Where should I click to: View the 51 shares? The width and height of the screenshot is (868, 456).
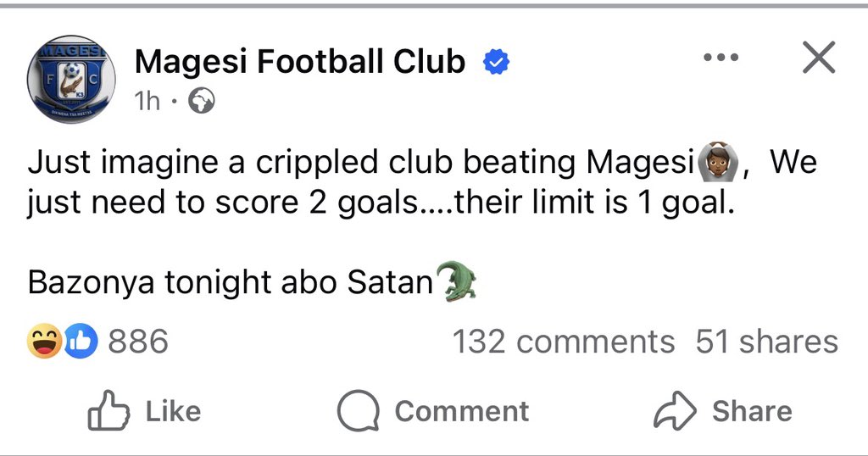[x=766, y=342]
